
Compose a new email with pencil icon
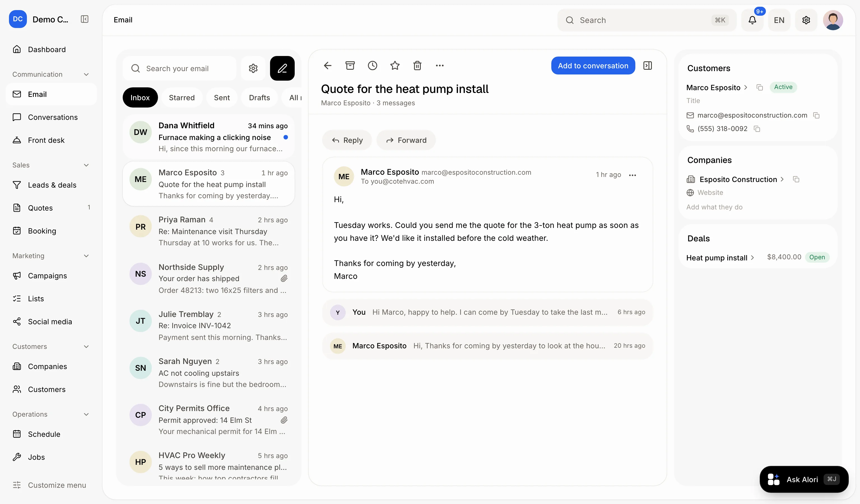point(282,69)
